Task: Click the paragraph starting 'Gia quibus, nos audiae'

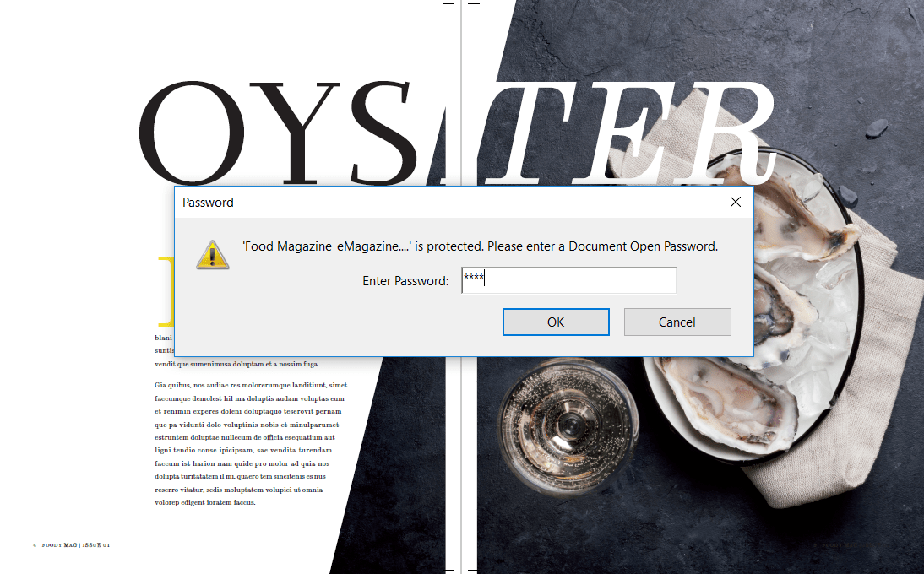Action: pos(251,444)
